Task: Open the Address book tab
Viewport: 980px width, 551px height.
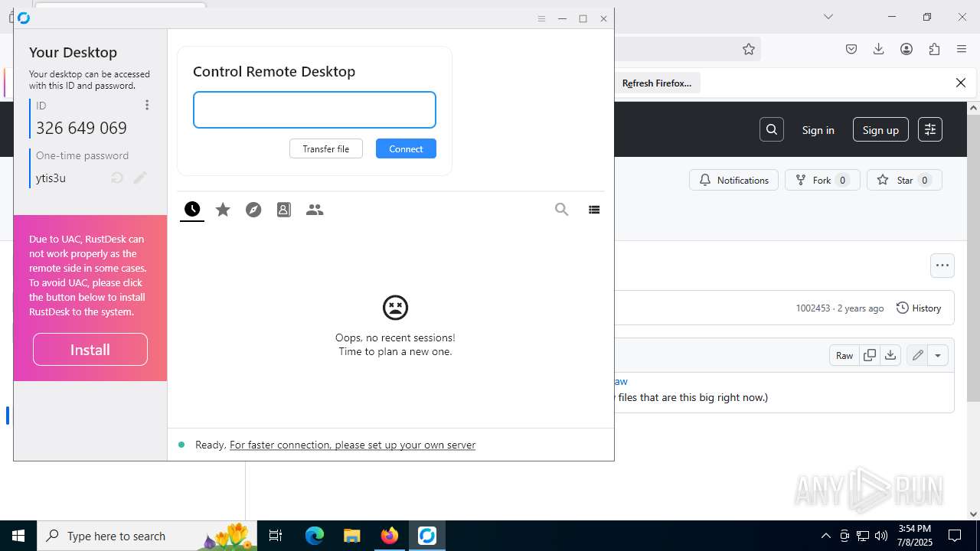Action: [284, 209]
